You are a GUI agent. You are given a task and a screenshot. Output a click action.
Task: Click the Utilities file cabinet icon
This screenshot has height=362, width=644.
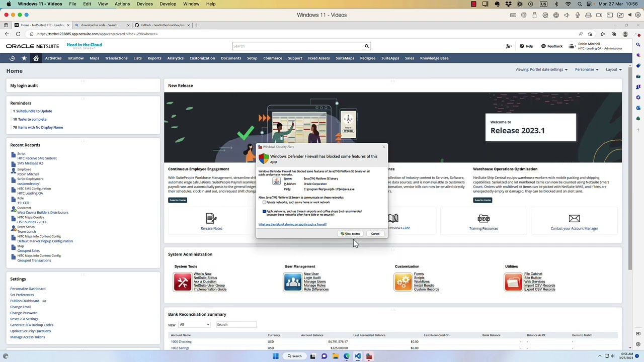point(513,282)
